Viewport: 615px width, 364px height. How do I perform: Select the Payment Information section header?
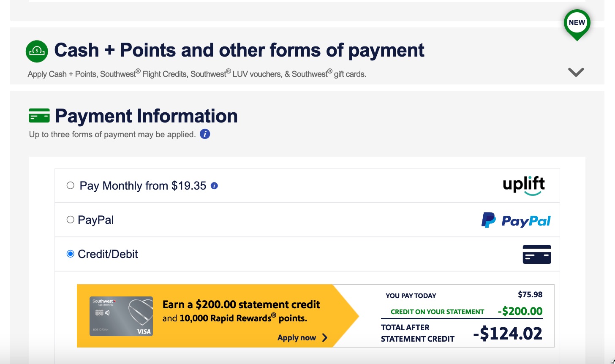coord(147,116)
